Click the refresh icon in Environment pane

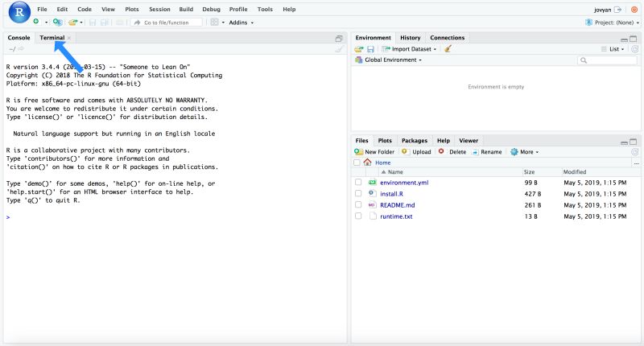[x=634, y=49]
